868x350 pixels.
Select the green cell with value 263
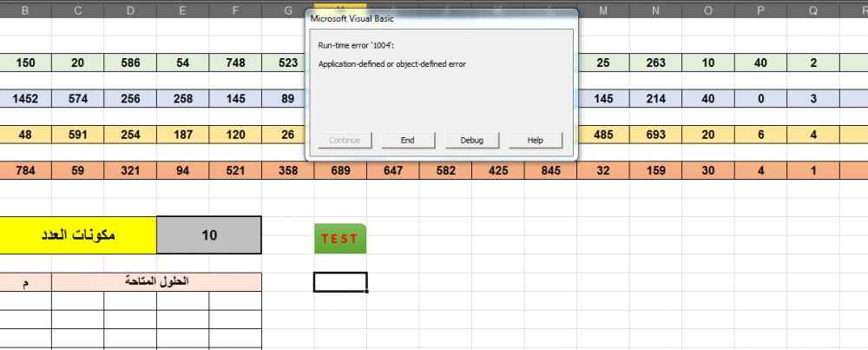point(655,63)
